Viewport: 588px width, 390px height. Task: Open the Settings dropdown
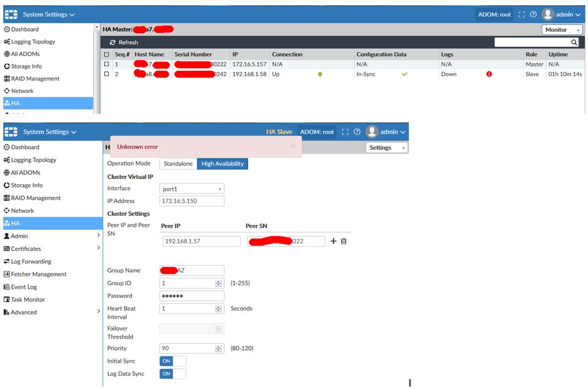coord(387,148)
